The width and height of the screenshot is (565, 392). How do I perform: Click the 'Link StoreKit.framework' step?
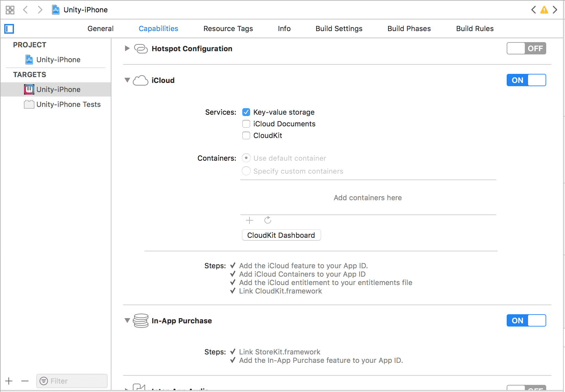click(x=280, y=352)
